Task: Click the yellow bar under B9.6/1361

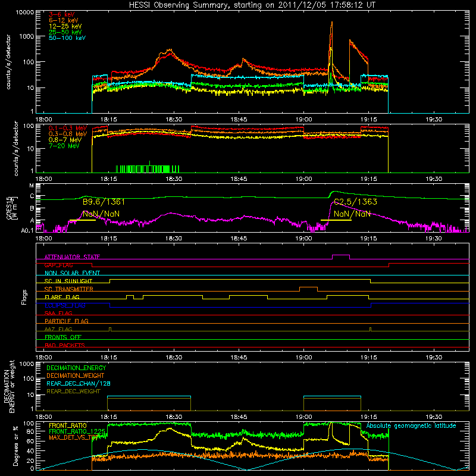Action: coord(83,220)
